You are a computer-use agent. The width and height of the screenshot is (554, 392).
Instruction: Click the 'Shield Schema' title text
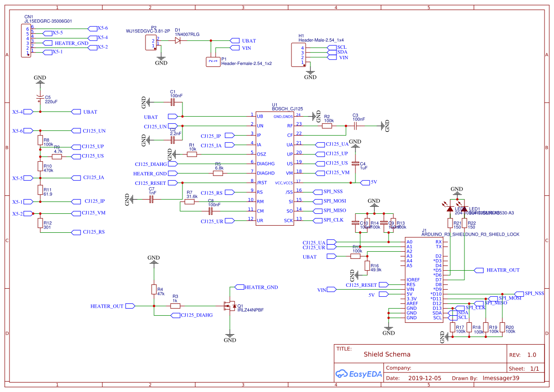387,354
